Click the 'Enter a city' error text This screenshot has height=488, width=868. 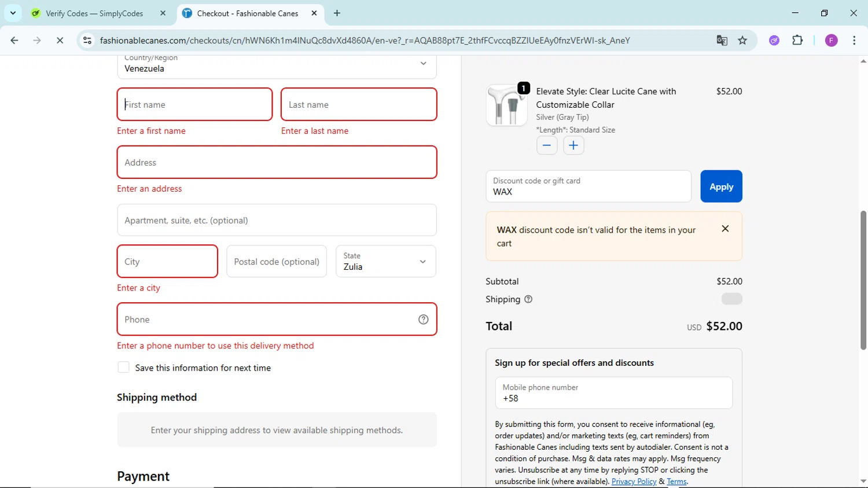[138, 288]
